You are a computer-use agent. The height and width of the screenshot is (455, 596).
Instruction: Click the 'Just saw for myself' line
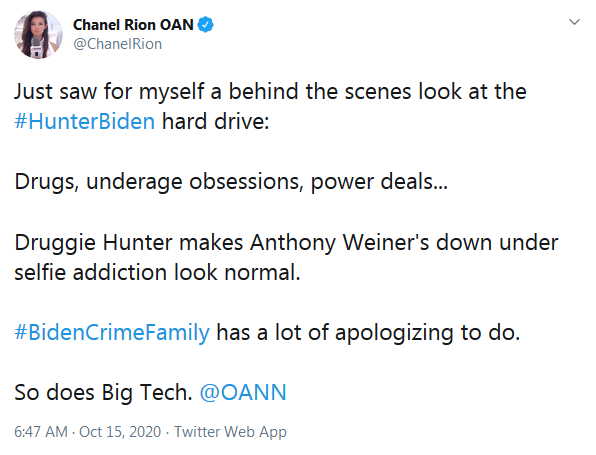pyautogui.click(x=270, y=92)
